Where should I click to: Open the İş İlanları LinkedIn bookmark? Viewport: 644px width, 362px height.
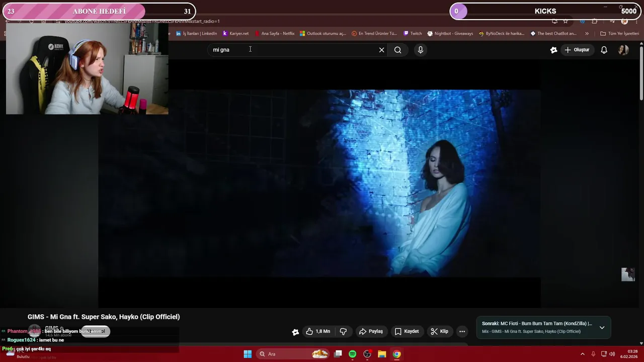point(197,34)
